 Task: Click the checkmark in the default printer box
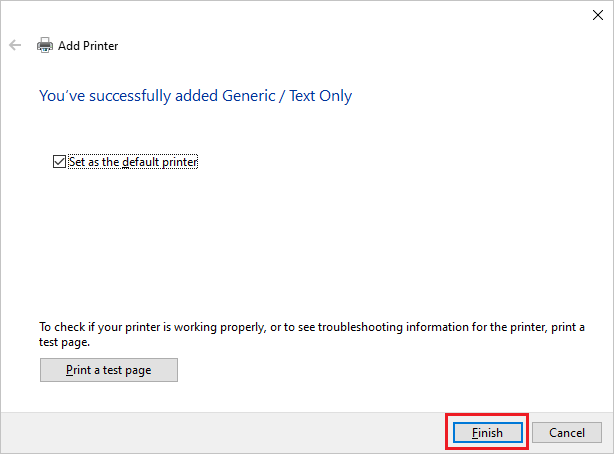click(59, 160)
